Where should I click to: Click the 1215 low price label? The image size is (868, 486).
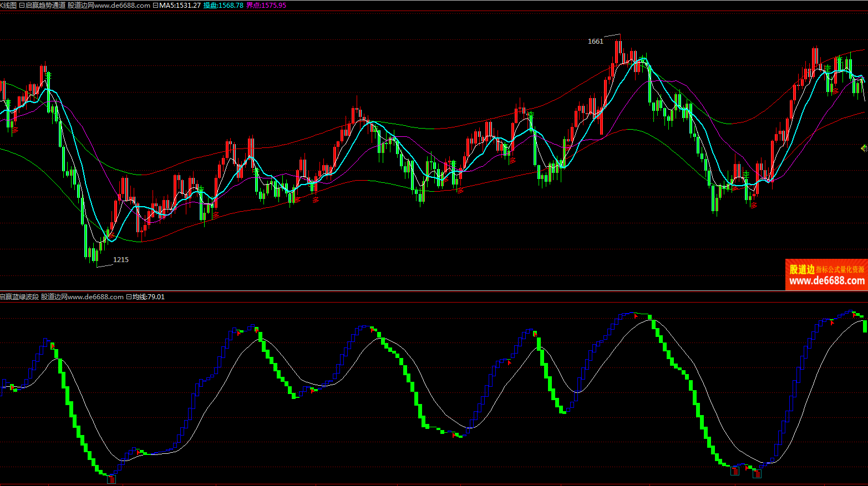pyautogui.click(x=121, y=260)
